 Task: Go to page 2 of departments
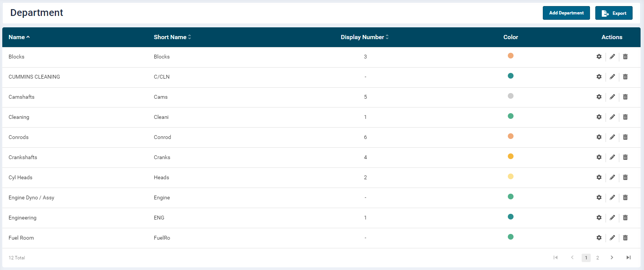point(598,258)
